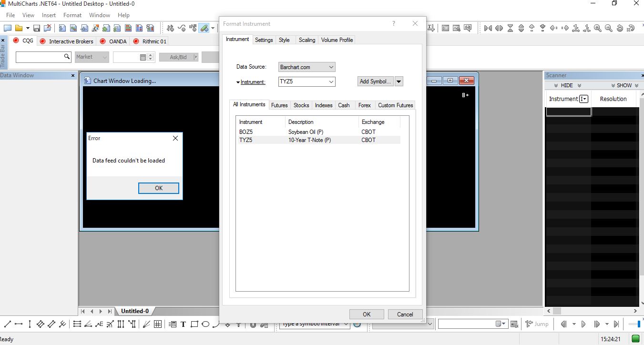Click the Expand price scale vertically icon
Image resolution: width=644 pixels, height=345 pixels.
point(521,28)
